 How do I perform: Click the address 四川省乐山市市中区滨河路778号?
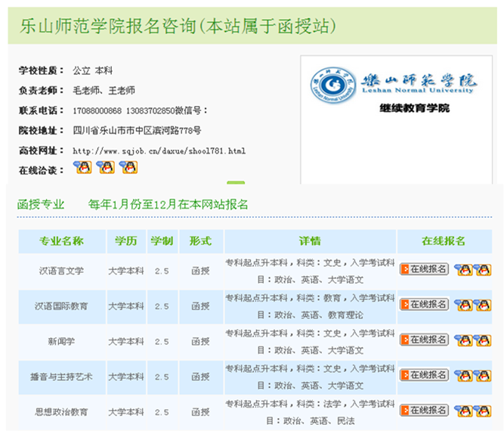coord(137,131)
